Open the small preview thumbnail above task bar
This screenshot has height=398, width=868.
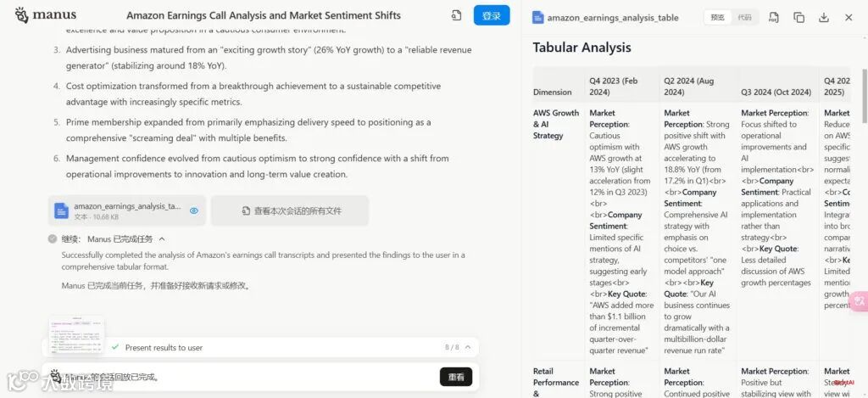[76, 333]
